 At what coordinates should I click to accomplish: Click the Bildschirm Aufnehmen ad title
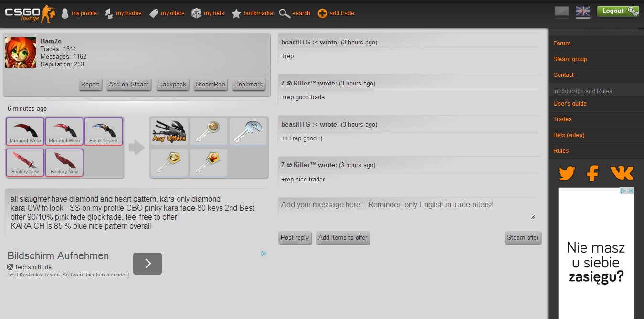point(58,256)
